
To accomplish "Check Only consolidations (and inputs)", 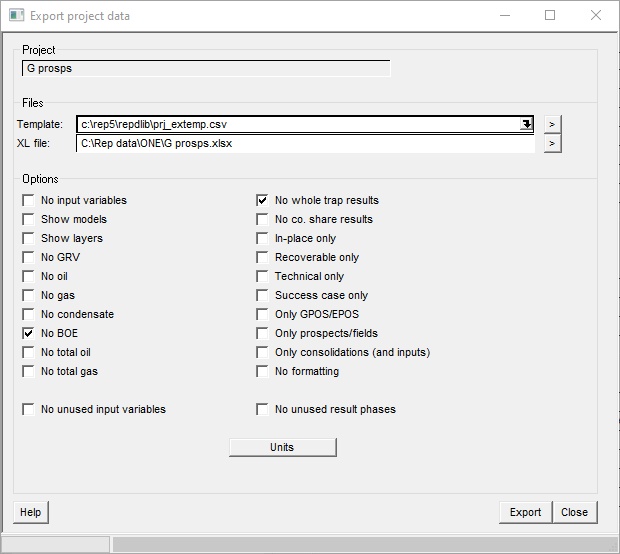I will pos(263,352).
